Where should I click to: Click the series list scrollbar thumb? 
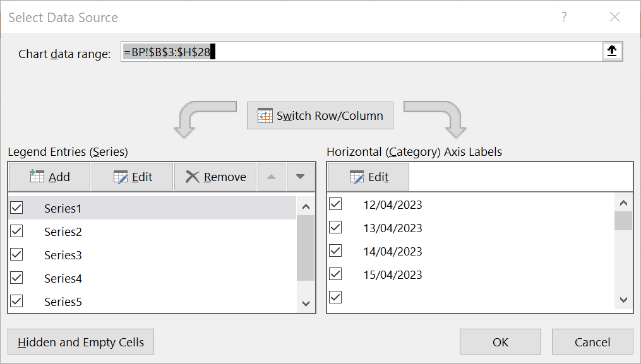(306, 248)
